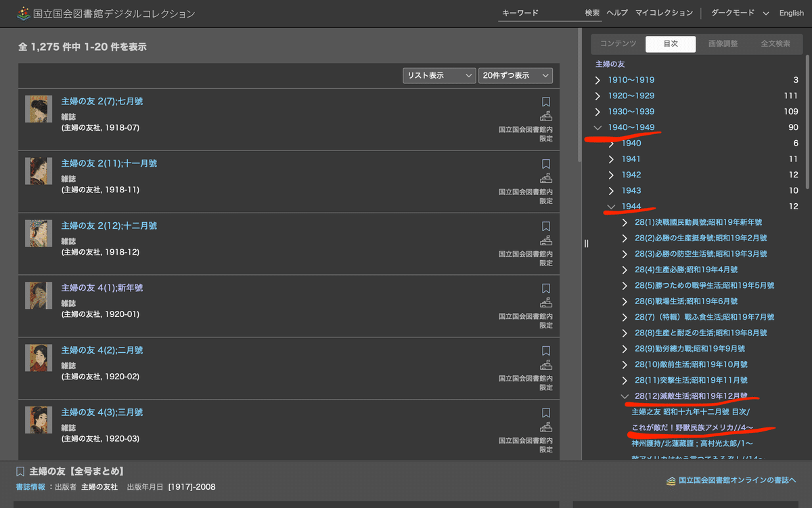The image size is (812, 508).
Task: Switch to the 画像調整 tab
Action: point(723,44)
